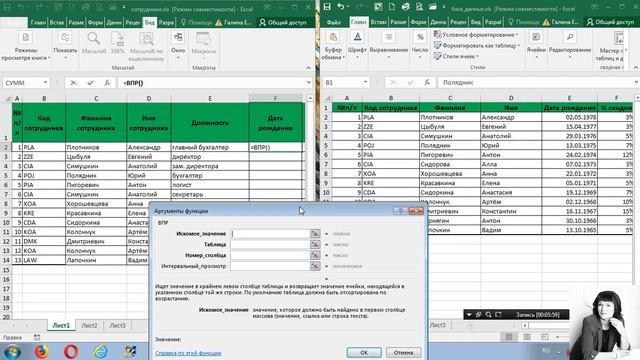Click Undo arrow in база_данных window
The image size is (640, 360).
click(x=340, y=7)
